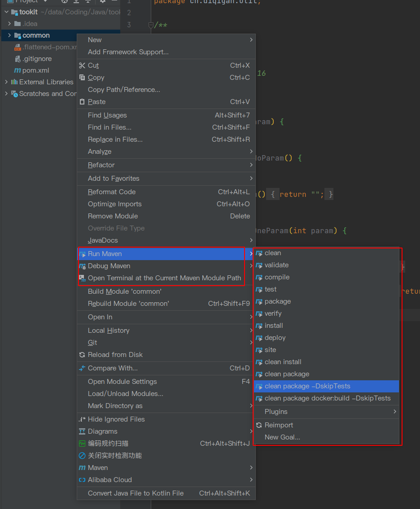Click the Run Maven icon

(x=82, y=254)
